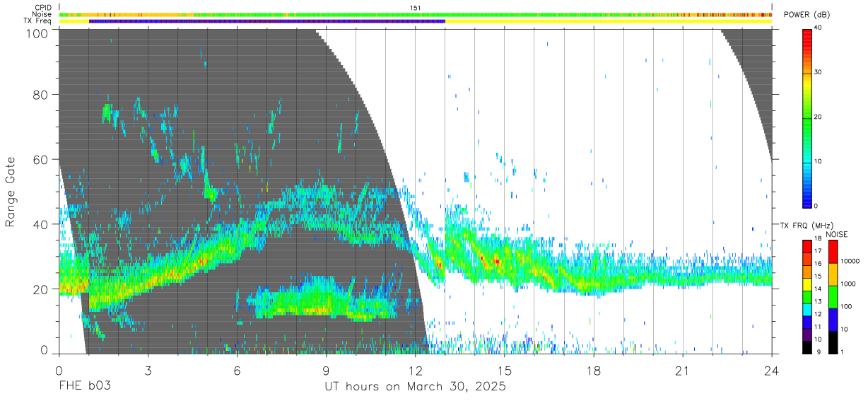Click the 0 label on POWER scale
The image size is (868, 401).
tap(816, 206)
